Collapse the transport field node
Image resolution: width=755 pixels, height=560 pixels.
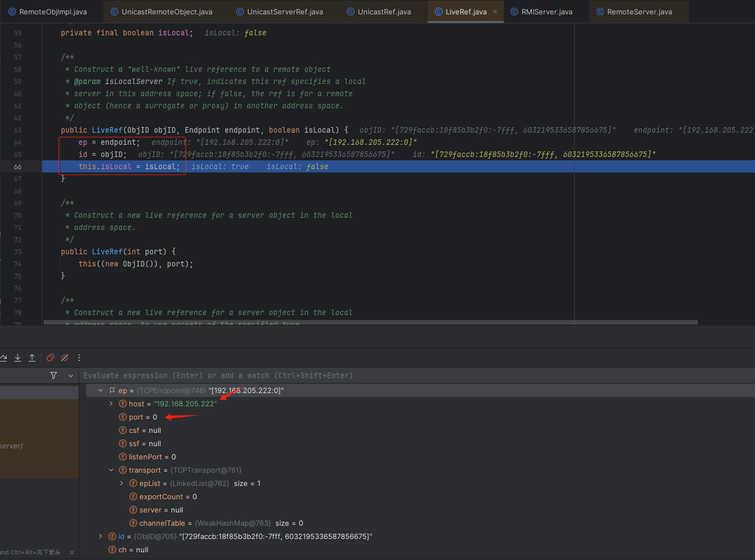point(111,470)
